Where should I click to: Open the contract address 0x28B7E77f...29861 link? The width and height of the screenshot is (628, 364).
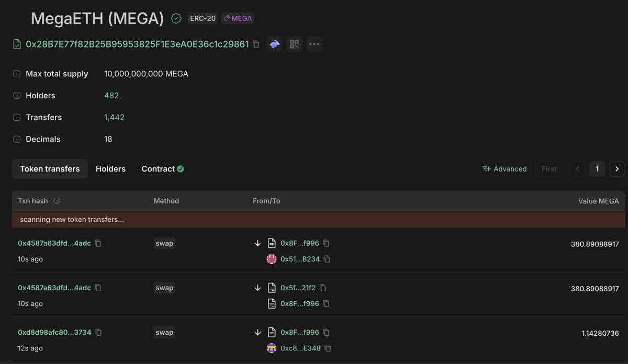pyautogui.click(x=137, y=44)
